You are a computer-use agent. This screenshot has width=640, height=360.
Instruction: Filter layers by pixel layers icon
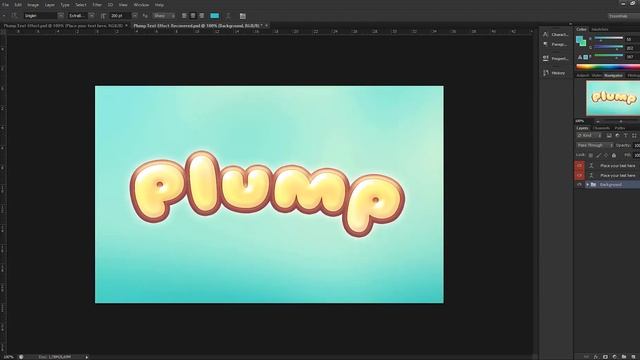(x=609, y=136)
